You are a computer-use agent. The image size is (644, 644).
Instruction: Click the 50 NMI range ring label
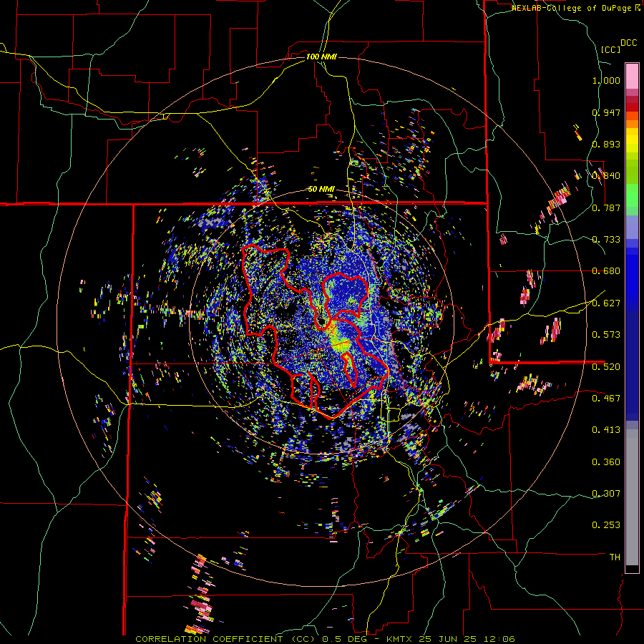coord(321,190)
